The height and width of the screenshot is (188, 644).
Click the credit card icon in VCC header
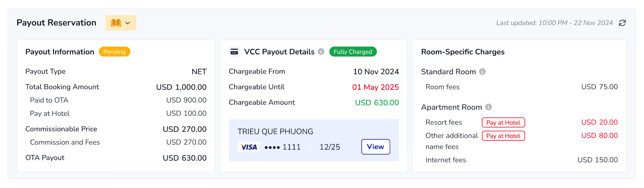(234, 52)
